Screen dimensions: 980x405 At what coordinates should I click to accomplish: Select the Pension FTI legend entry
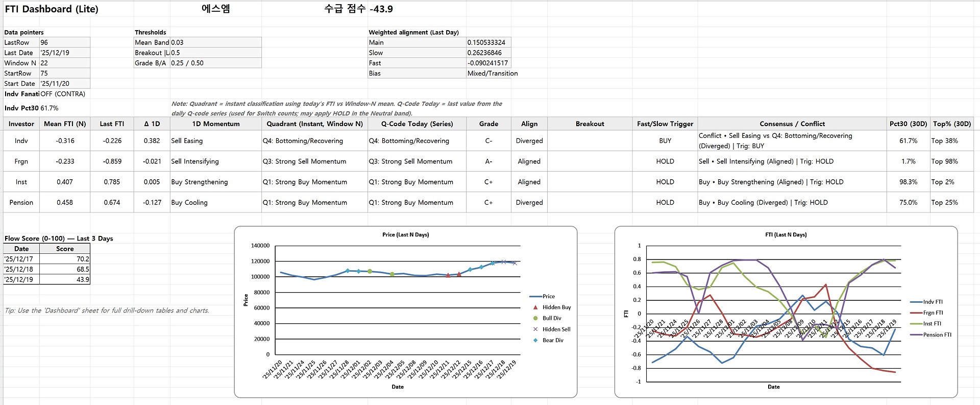click(937, 335)
